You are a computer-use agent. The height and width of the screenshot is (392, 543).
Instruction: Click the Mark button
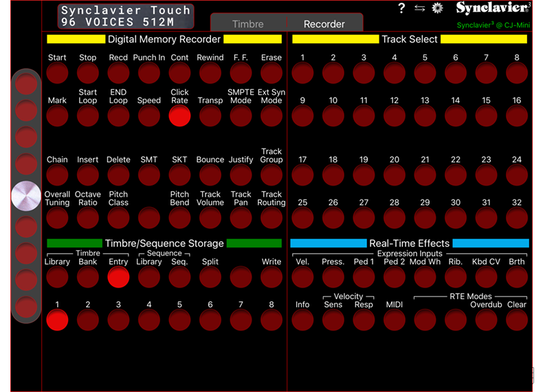[57, 116]
